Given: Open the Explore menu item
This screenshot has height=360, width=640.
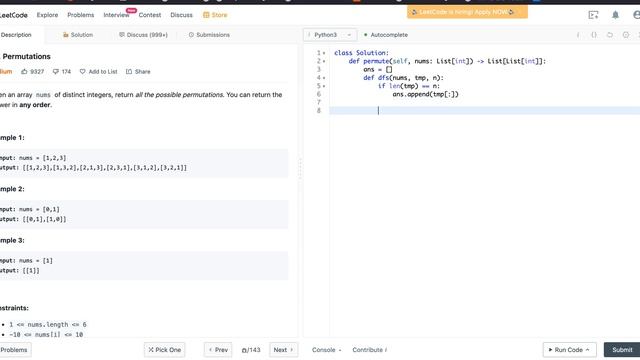Looking at the screenshot, I should (x=47, y=15).
